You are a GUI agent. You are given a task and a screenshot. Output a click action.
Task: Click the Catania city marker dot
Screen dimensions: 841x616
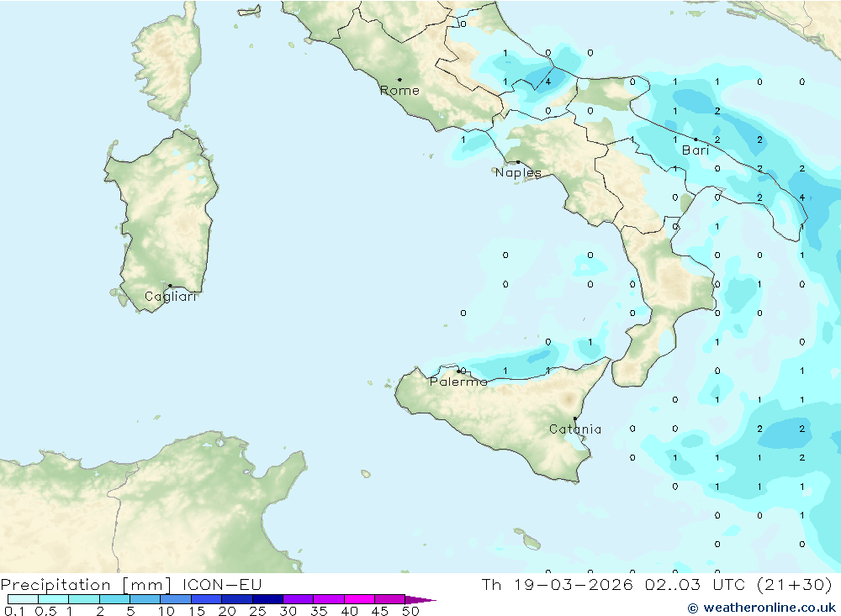[575, 419]
